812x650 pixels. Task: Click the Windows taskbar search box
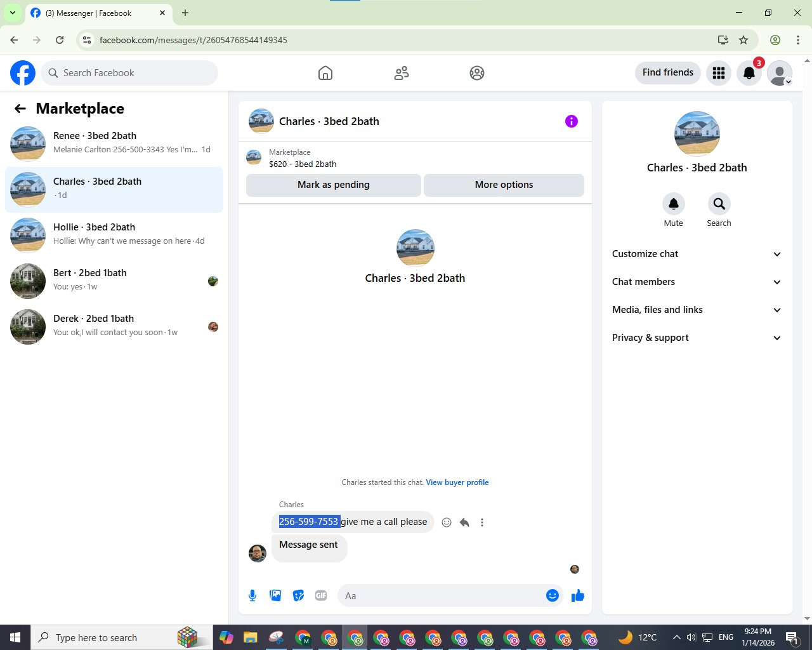click(122, 637)
